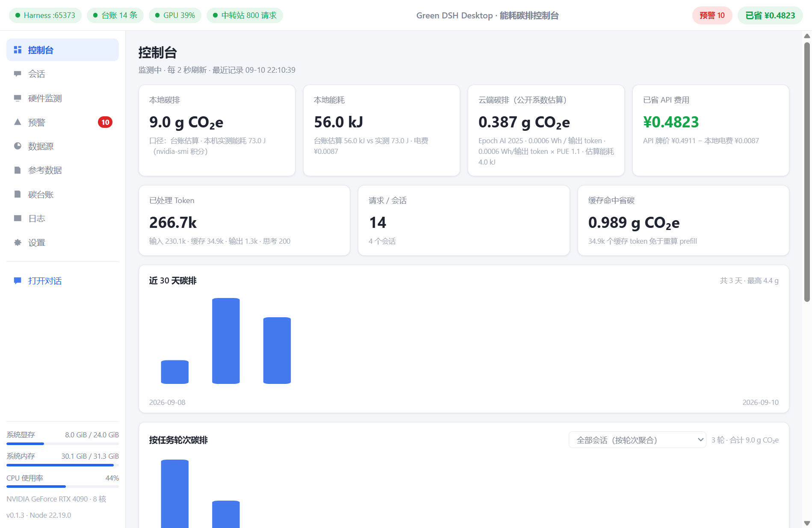The image size is (812, 528).
Task: Click the 台账 14 条 status pill
Action: click(115, 15)
